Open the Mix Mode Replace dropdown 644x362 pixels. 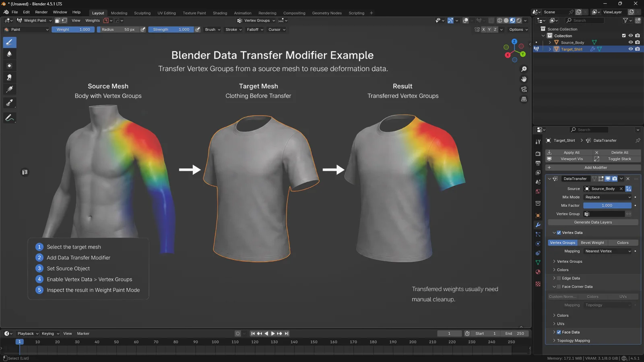tap(608, 197)
